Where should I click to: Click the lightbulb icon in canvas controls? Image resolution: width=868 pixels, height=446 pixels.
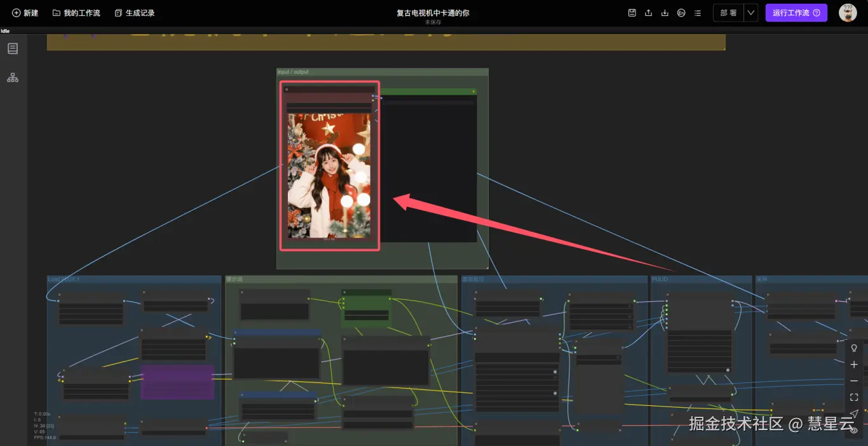coord(854,348)
